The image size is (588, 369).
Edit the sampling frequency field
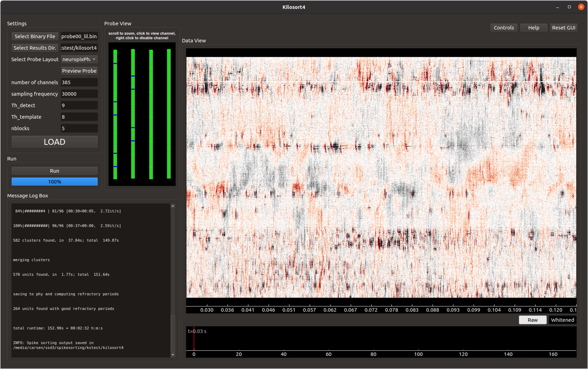point(79,94)
